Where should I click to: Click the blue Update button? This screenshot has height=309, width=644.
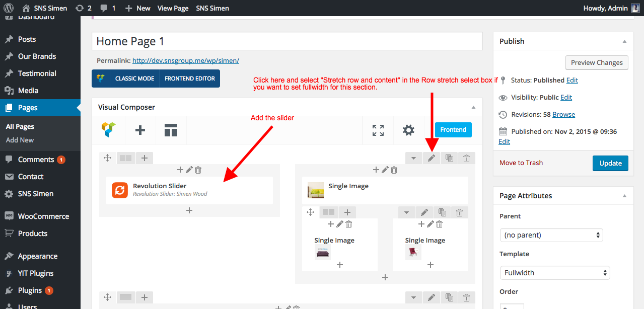tap(610, 163)
